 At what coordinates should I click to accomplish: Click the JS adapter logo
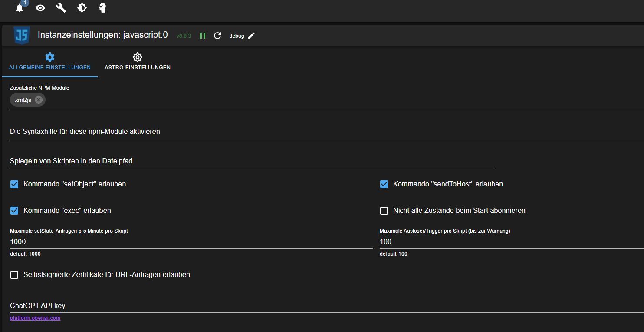point(21,35)
